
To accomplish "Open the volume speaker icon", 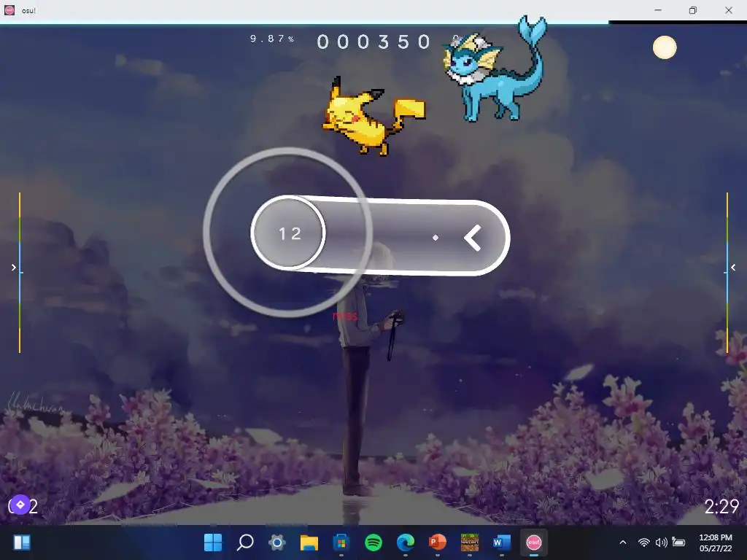I will tap(661, 542).
